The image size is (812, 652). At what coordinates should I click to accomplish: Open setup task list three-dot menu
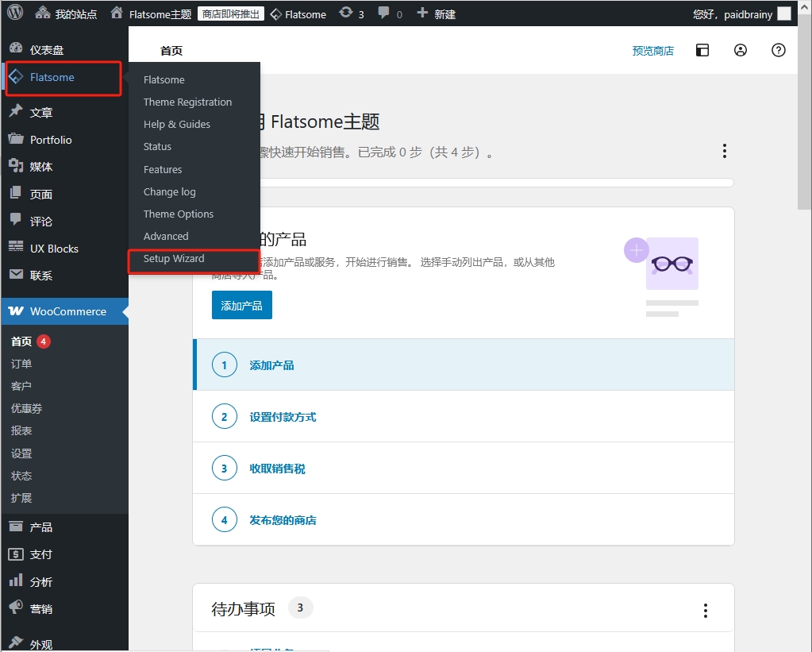click(725, 152)
